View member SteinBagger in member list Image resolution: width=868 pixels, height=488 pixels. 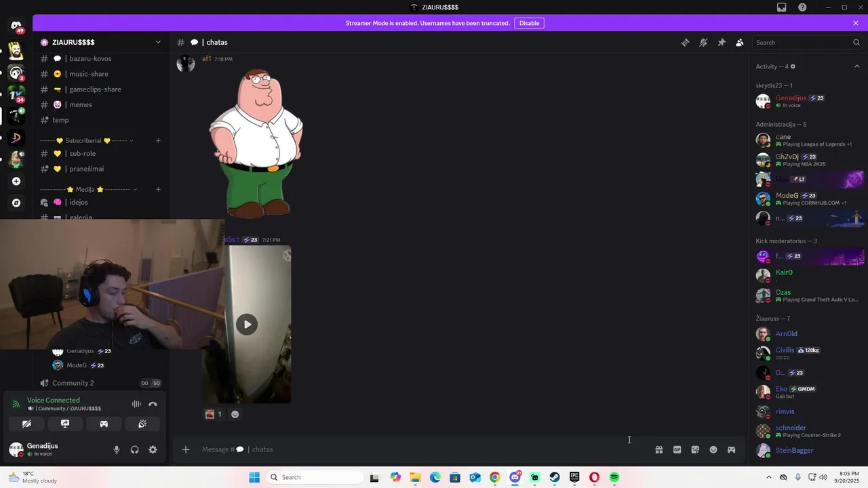808,451
